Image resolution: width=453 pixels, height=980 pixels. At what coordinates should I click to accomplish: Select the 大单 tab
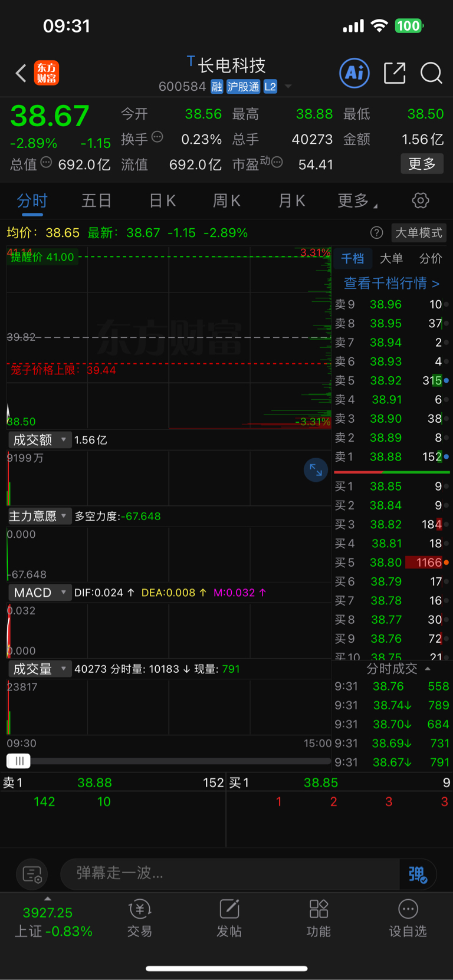(391, 258)
